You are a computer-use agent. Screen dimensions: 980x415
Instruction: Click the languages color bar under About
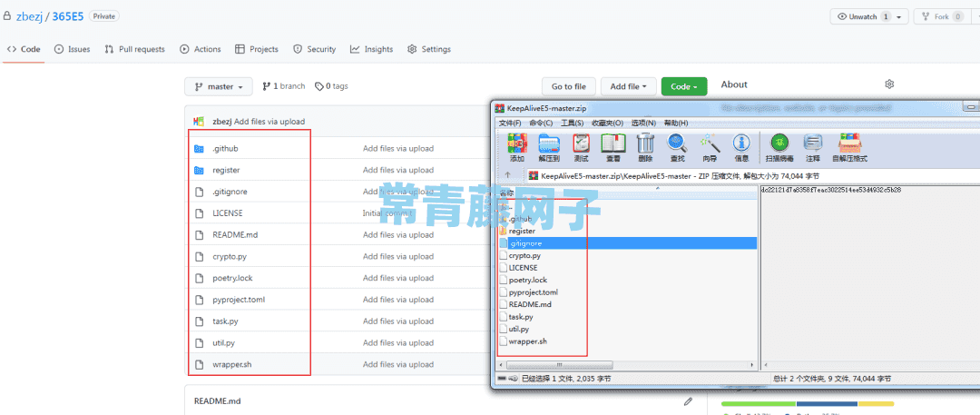(808, 404)
